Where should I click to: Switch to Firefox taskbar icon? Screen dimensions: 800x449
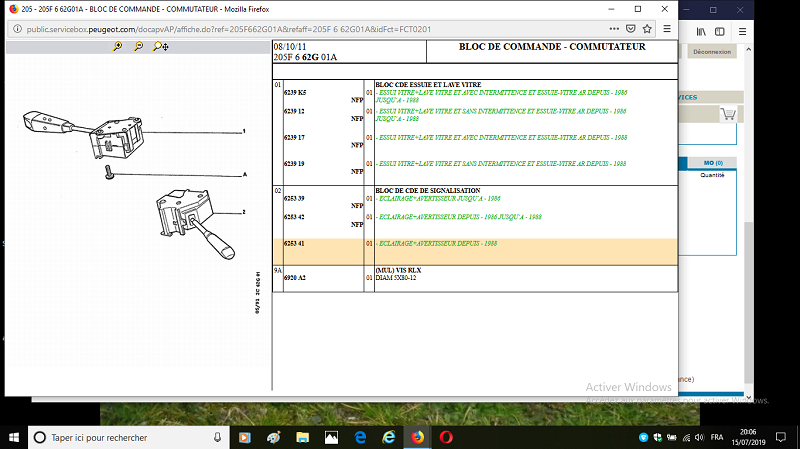click(417, 437)
